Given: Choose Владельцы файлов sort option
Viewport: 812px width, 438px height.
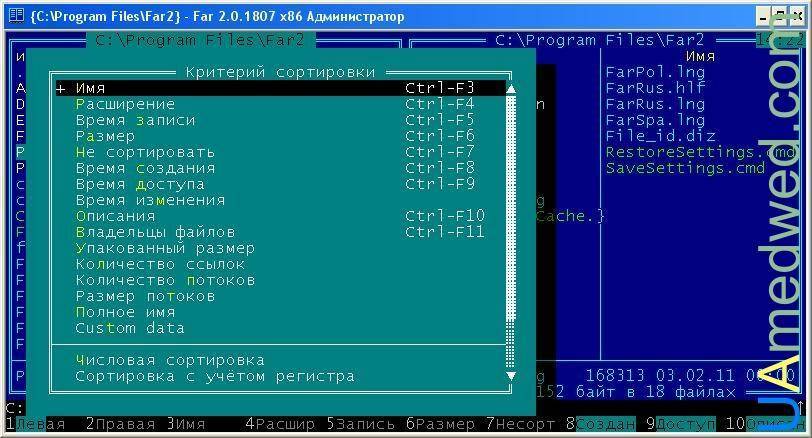Looking at the screenshot, I should pos(280,232).
